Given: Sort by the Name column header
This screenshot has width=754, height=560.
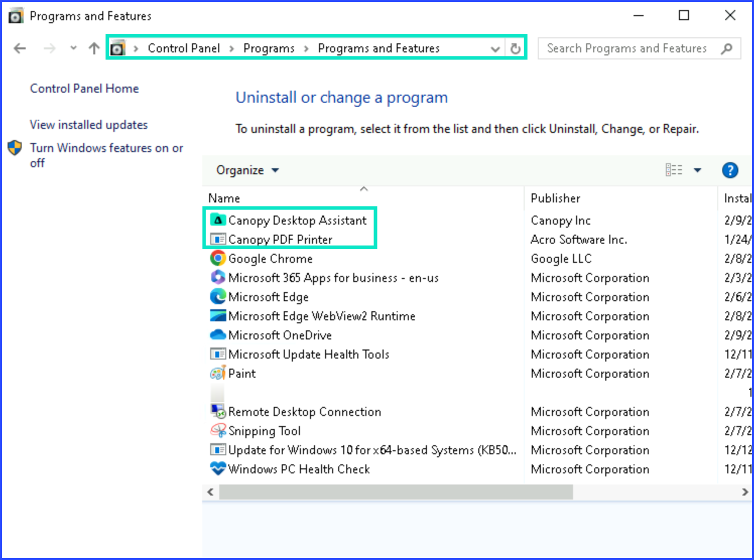Looking at the screenshot, I should tap(363, 198).
